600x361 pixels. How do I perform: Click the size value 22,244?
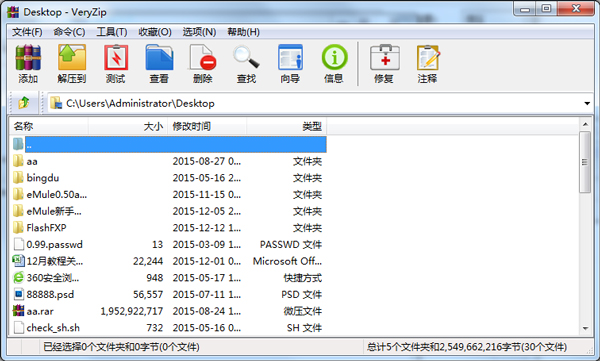coord(148,261)
